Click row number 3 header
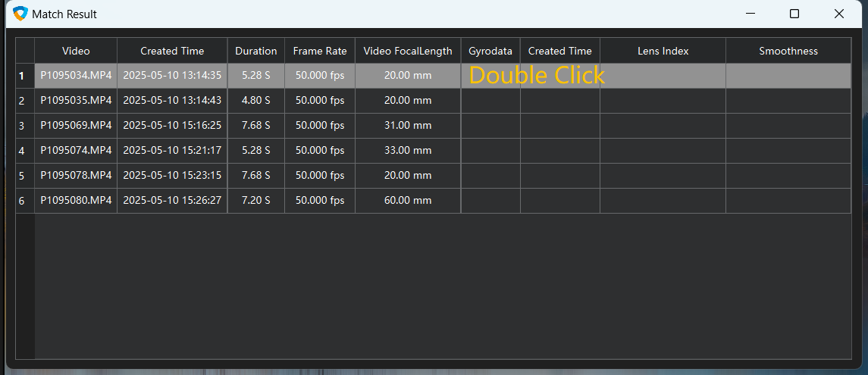Viewport: 868px width, 375px height. [22, 126]
